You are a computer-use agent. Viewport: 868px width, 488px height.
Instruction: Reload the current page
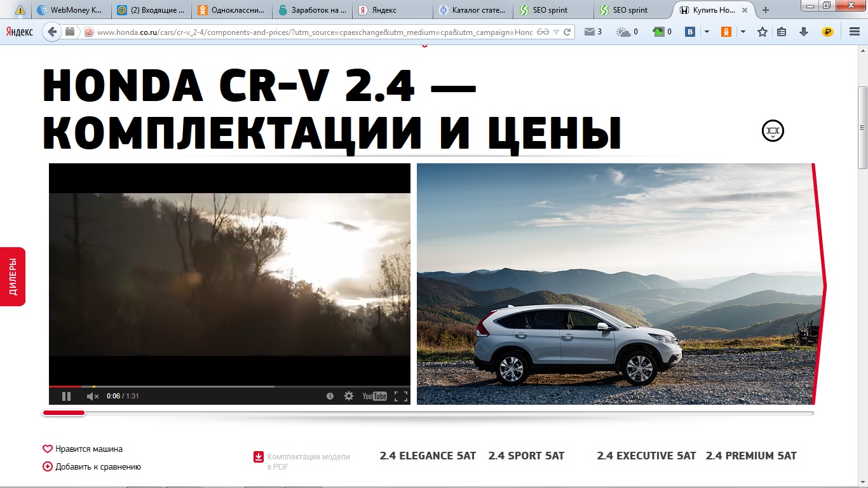[x=567, y=32]
